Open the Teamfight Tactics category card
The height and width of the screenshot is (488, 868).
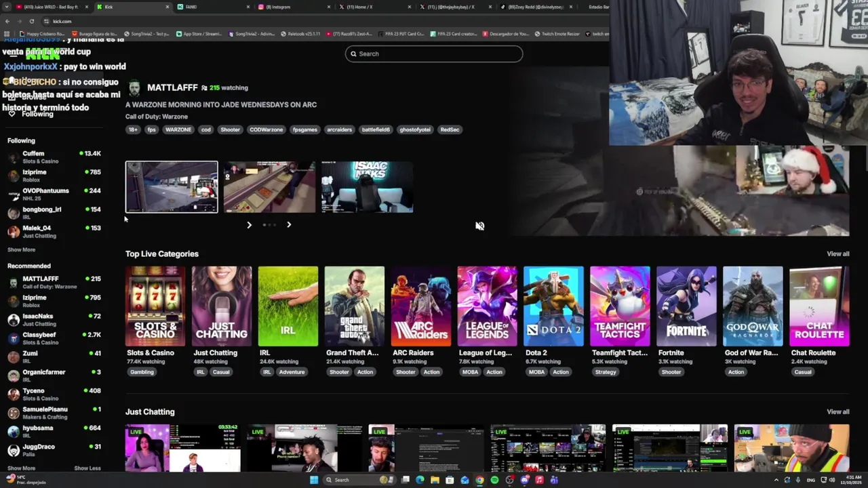pyautogui.click(x=620, y=306)
